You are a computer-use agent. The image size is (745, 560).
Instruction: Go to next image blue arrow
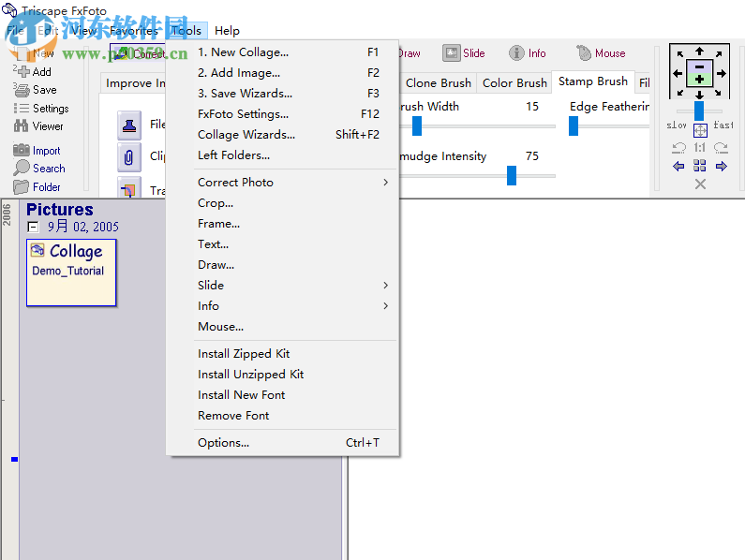(722, 166)
